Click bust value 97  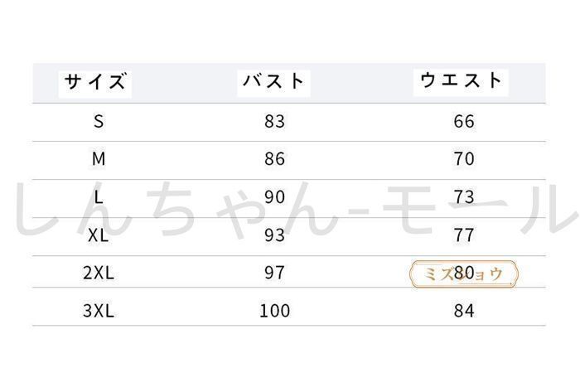(x=274, y=273)
